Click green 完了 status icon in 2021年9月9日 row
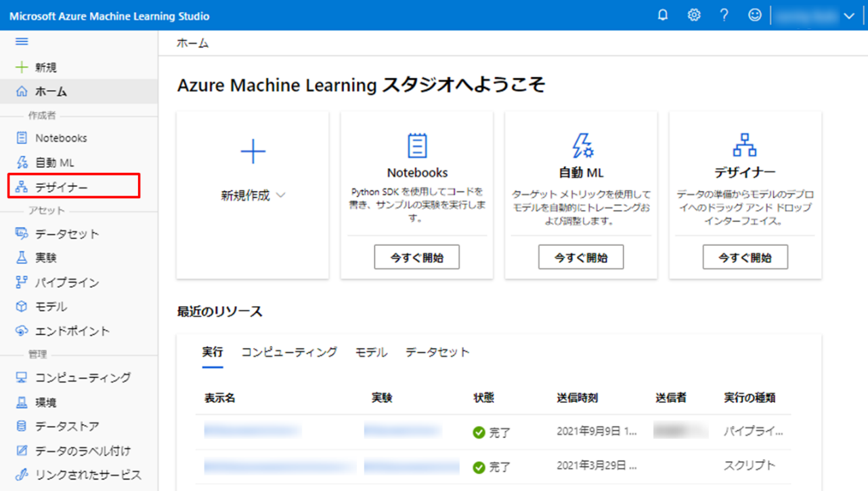 point(479,432)
